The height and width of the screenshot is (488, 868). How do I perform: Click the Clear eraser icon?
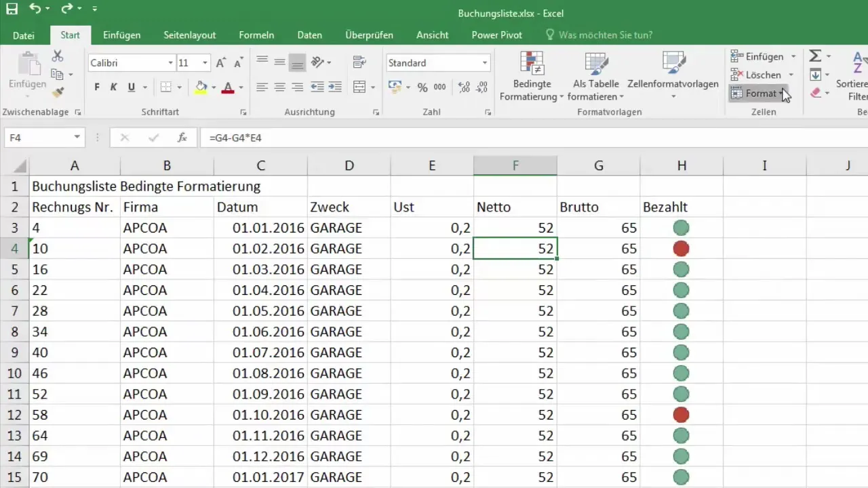pyautogui.click(x=816, y=92)
